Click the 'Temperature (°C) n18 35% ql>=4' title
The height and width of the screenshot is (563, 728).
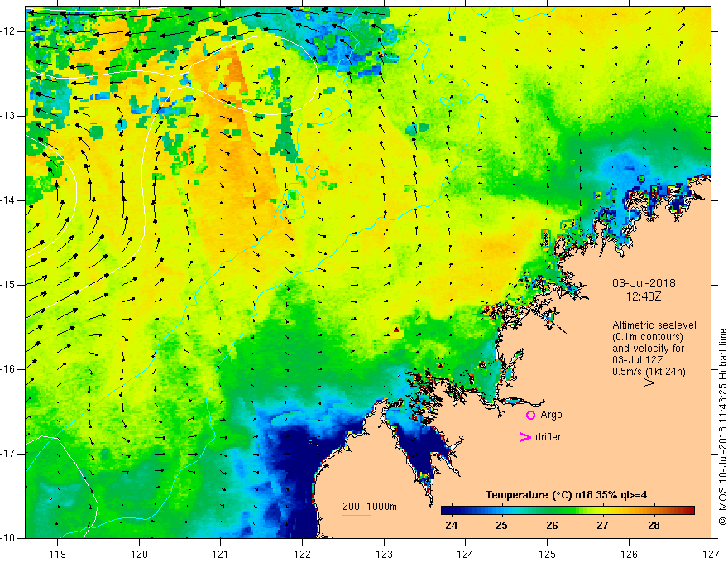566,495
